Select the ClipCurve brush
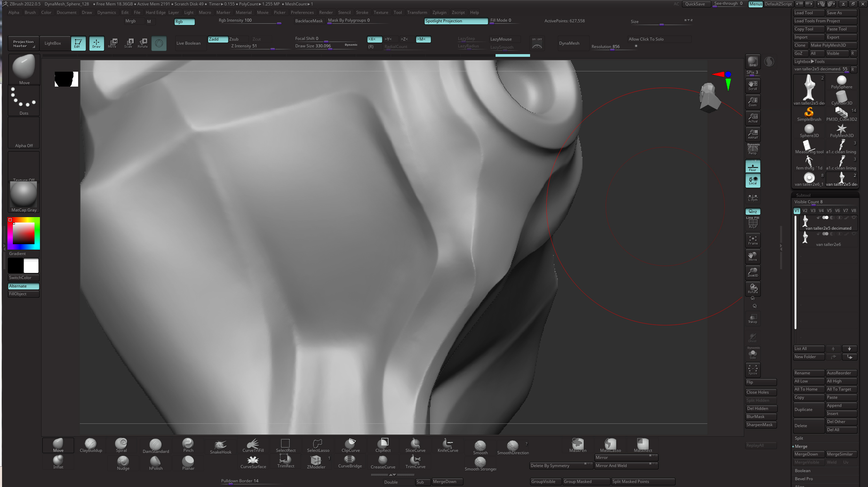868x487 pixels. coord(350,445)
